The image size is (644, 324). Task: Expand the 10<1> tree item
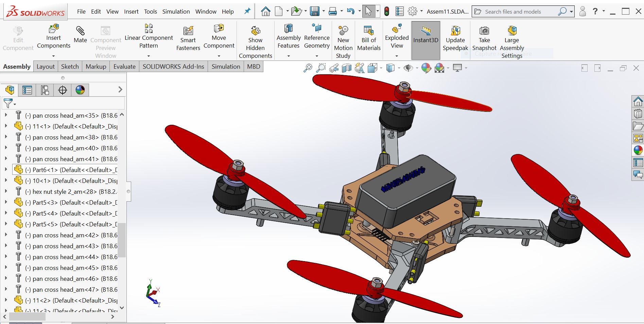[6, 180]
